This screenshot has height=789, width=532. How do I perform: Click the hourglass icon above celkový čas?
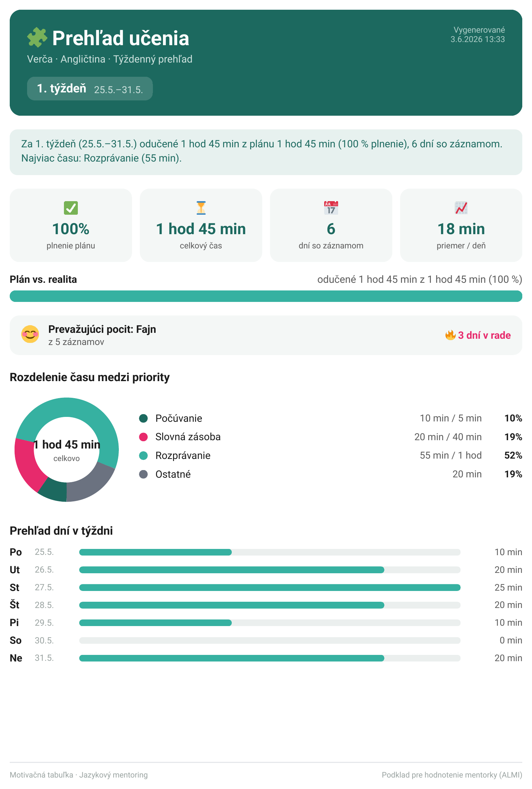tap(201, 208)
